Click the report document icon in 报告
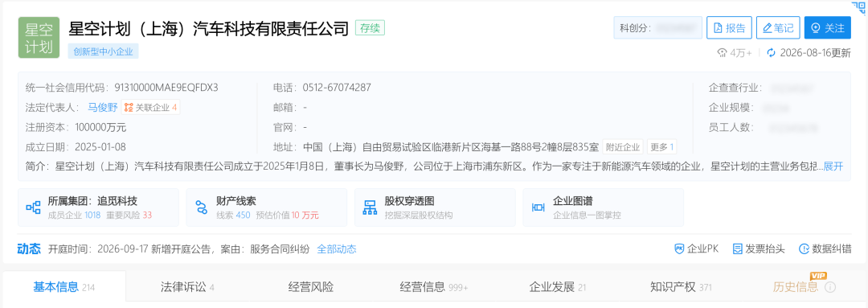Viewport: 868px width, 308px height. click(x=718, y=27)
